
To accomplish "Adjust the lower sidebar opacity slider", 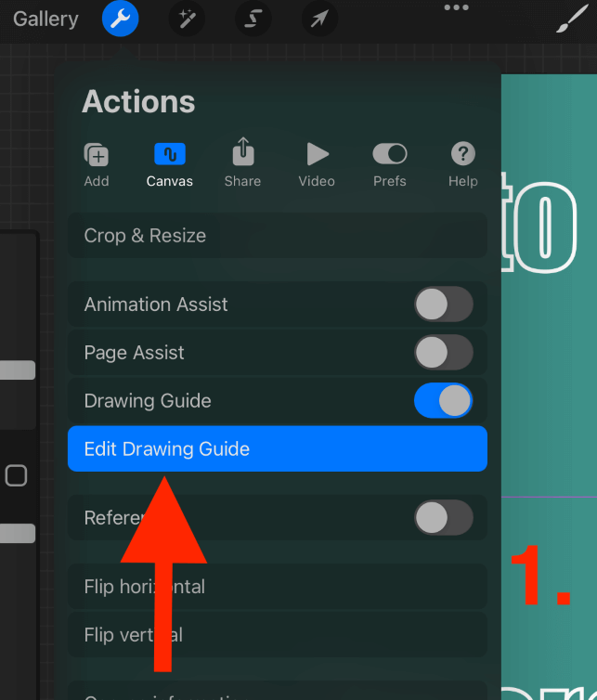I will tap(18, 534).
